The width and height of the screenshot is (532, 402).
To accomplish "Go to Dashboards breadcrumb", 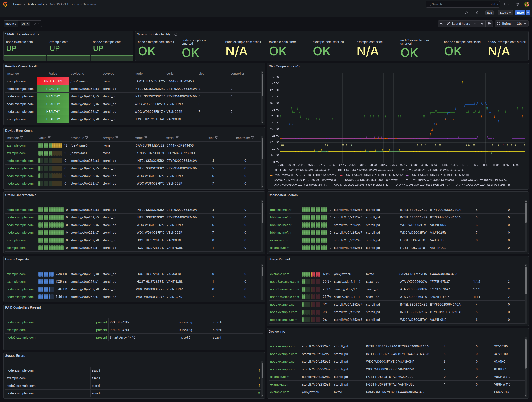I will point(35,4).
